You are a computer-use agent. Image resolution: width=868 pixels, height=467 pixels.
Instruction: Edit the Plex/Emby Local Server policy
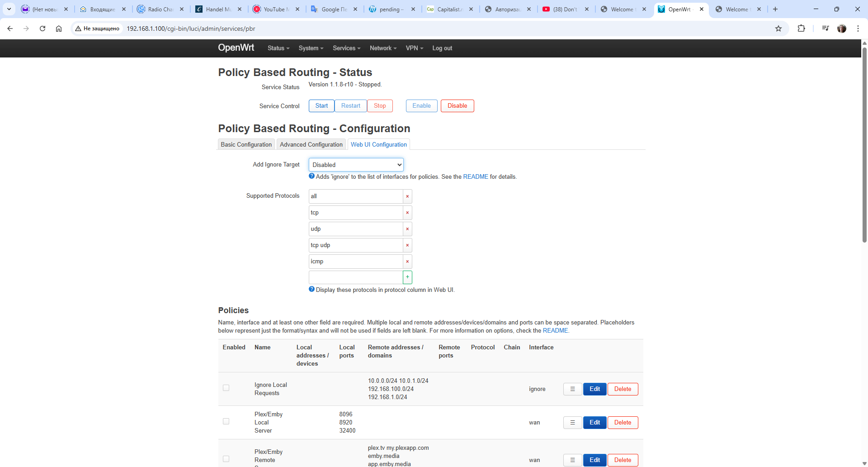pos(594,423)
